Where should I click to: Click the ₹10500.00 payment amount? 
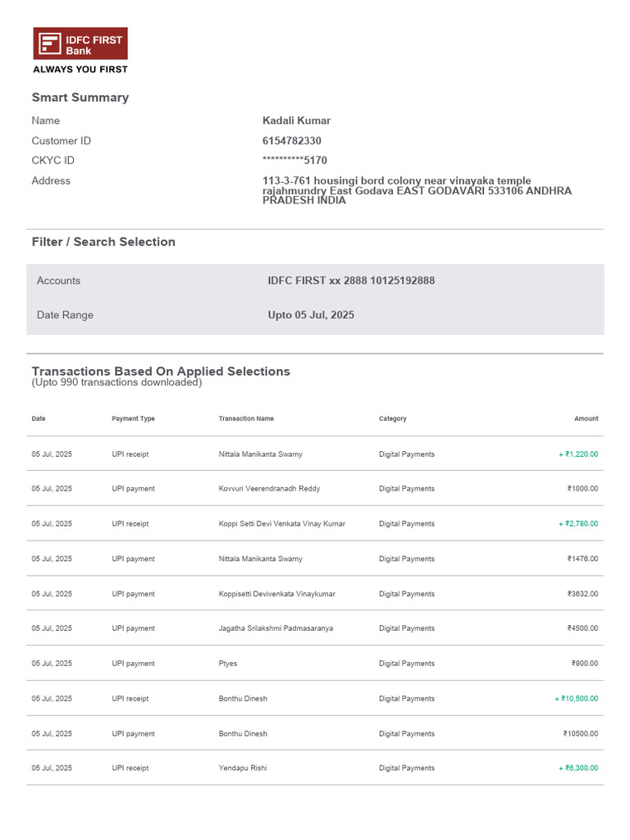[581, 733]
